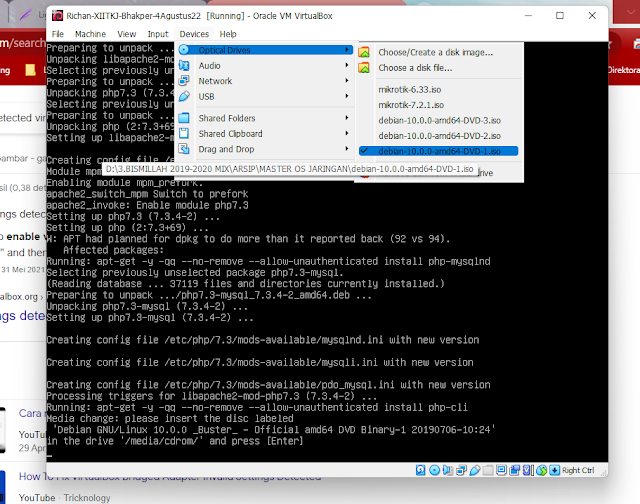Click the keyboard capture arrow status icon
The image size is (640, 504).
tap(554, 470)
